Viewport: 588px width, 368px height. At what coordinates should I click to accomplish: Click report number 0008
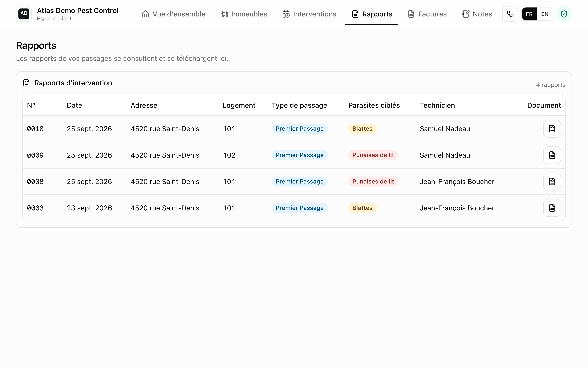click(x=35, y=182)
